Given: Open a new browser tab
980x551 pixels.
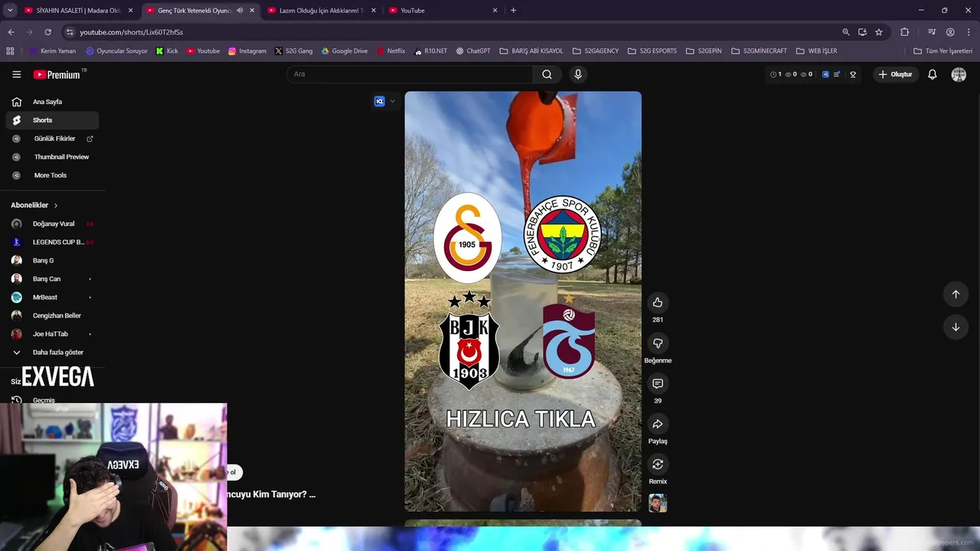Looking at the screenshot, I should pos(513,11).
